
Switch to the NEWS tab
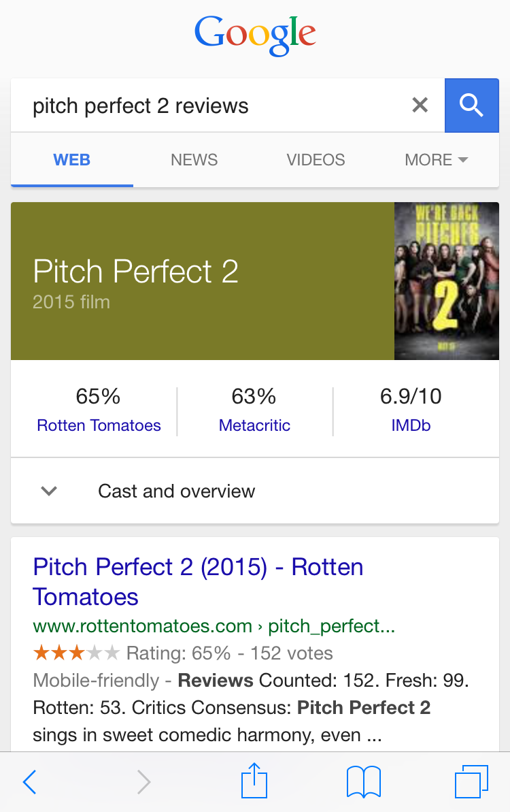click(194, 160)
